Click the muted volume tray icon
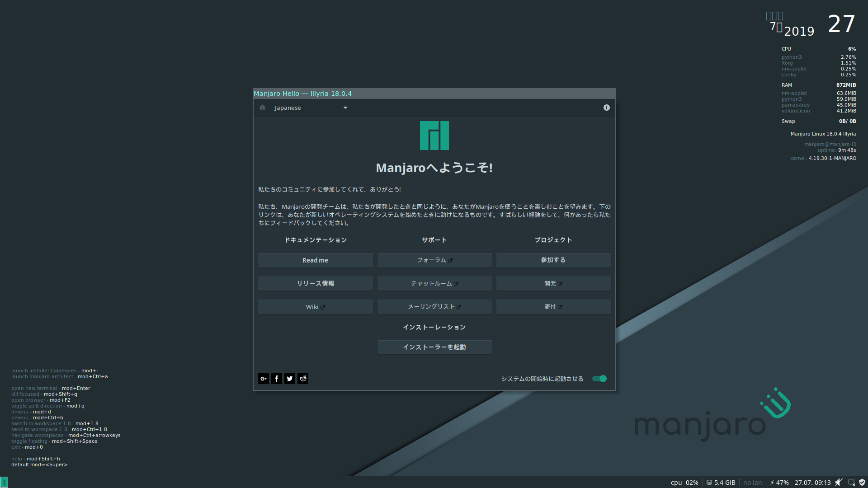 click(839, 482)
